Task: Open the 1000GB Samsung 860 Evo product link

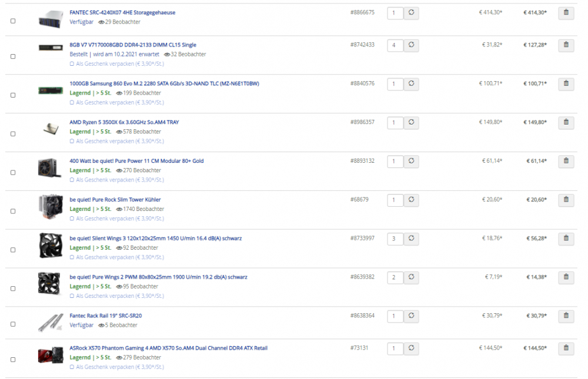Action: click(164, 83)
